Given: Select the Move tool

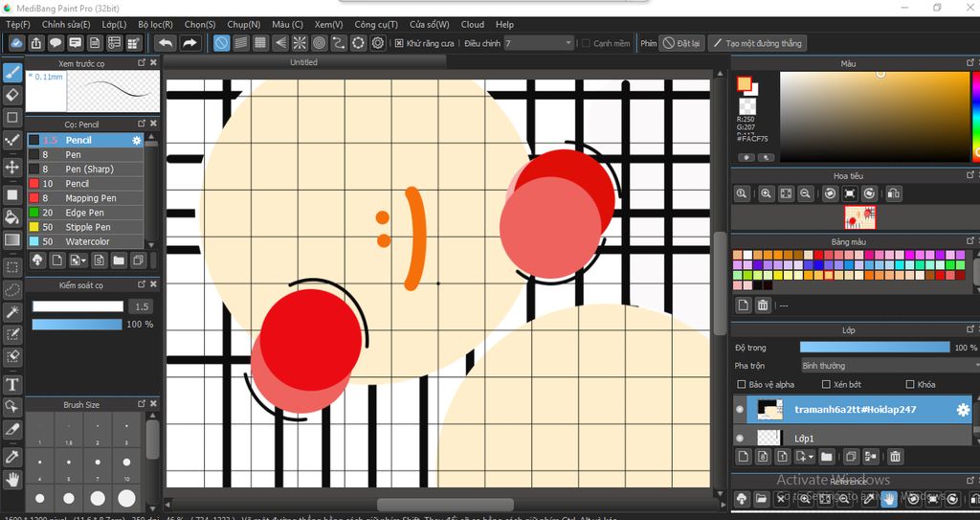Looking at the screenshot, I should [11, 167].
